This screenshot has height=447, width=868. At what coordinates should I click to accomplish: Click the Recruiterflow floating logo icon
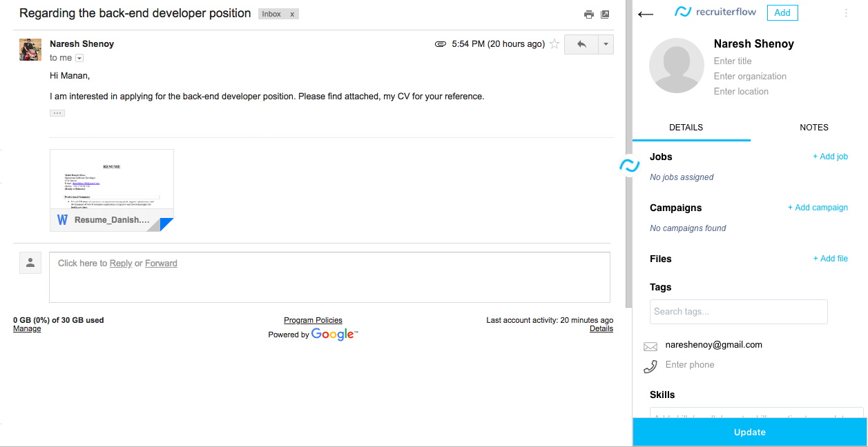tap(629, 166)
